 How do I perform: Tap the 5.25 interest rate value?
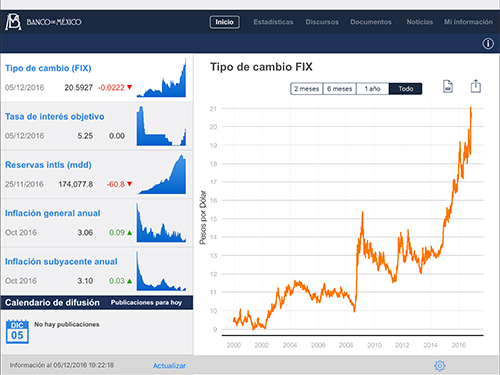pos(85,136)
